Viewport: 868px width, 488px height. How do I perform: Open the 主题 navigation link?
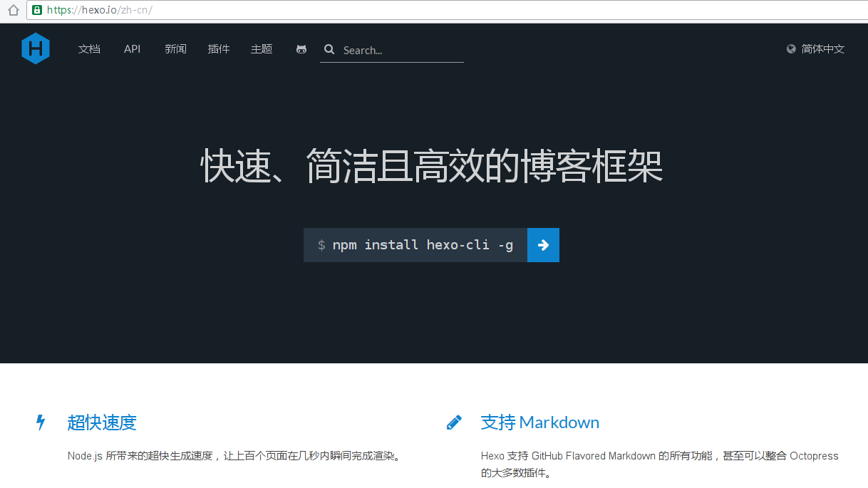tap(262, 49)
